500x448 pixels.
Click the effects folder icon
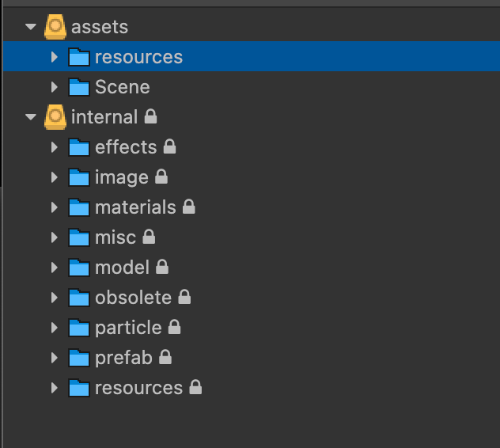click(79, 147)
